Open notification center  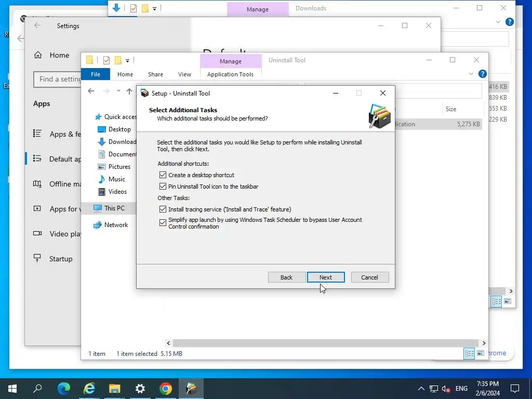click(x=515, y=389)
